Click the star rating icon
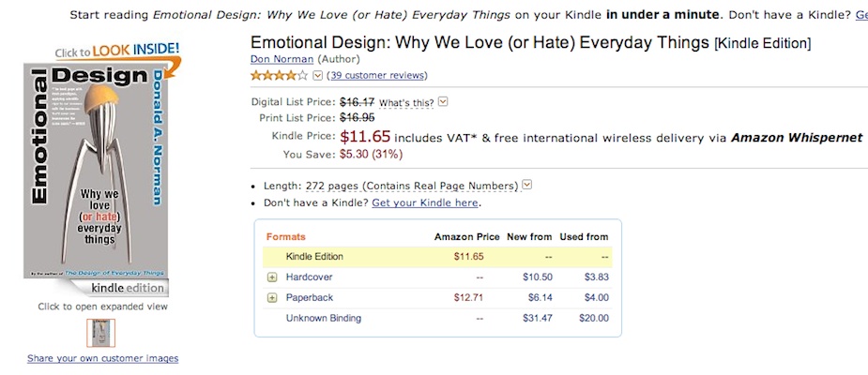 click(x=279, y=75)
